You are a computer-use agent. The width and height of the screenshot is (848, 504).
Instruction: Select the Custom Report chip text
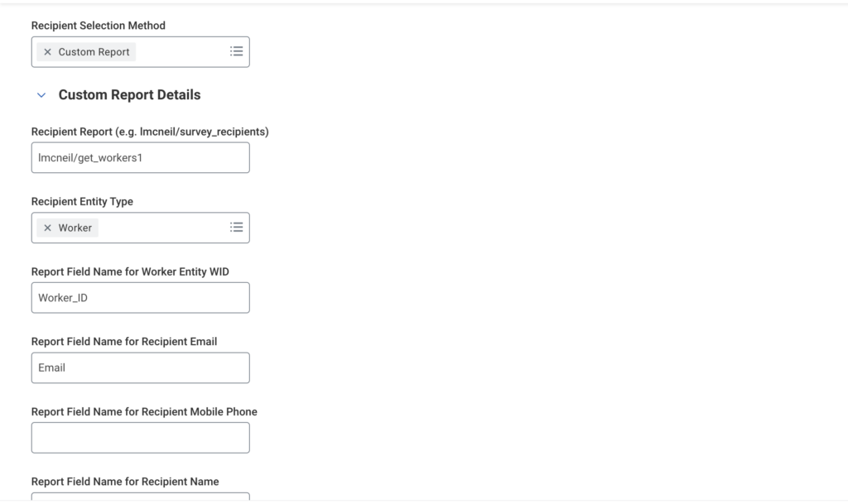click(x=94, y=52)
